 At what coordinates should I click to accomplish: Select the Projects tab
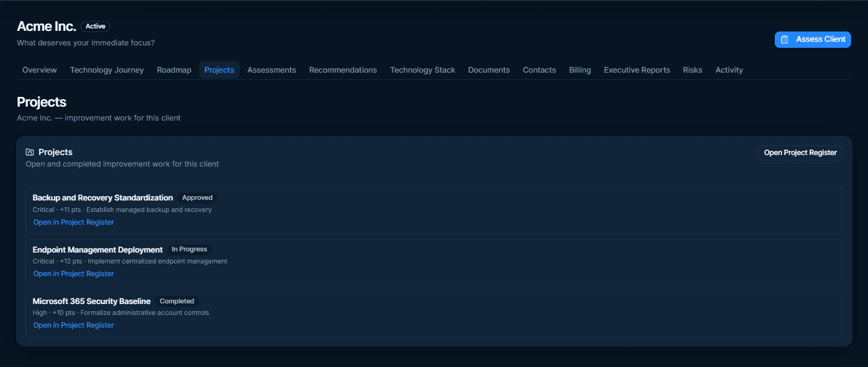point(219,70)
